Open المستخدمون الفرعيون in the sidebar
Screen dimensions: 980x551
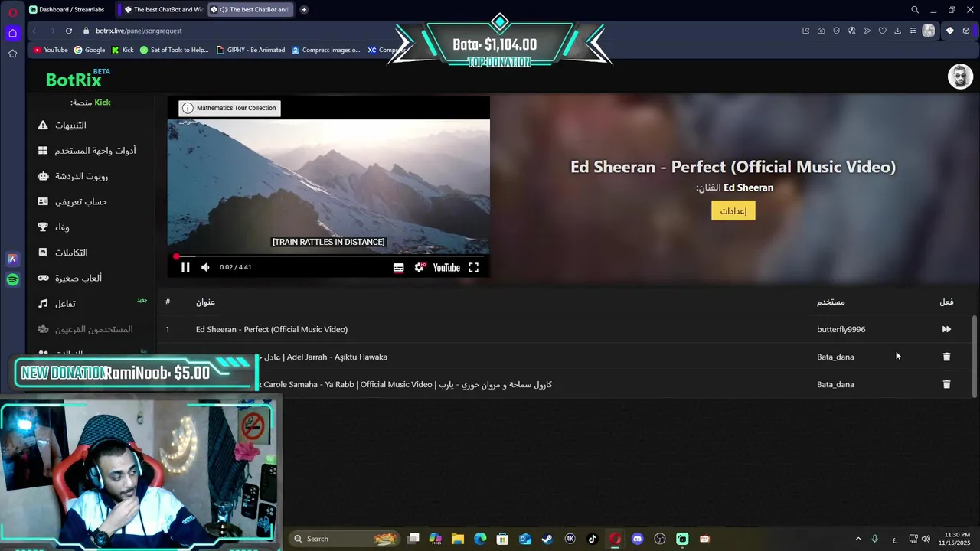[86, 329]
